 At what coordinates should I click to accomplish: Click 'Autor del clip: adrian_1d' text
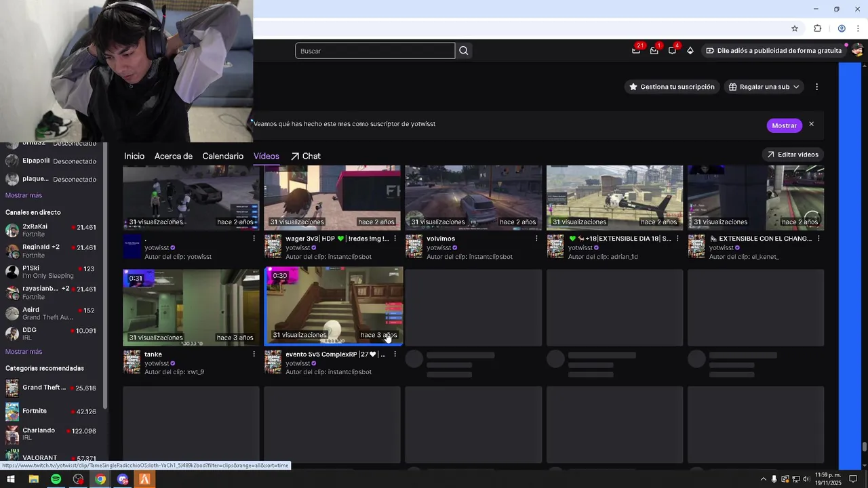pyautogui.click(x=603, y=257)
